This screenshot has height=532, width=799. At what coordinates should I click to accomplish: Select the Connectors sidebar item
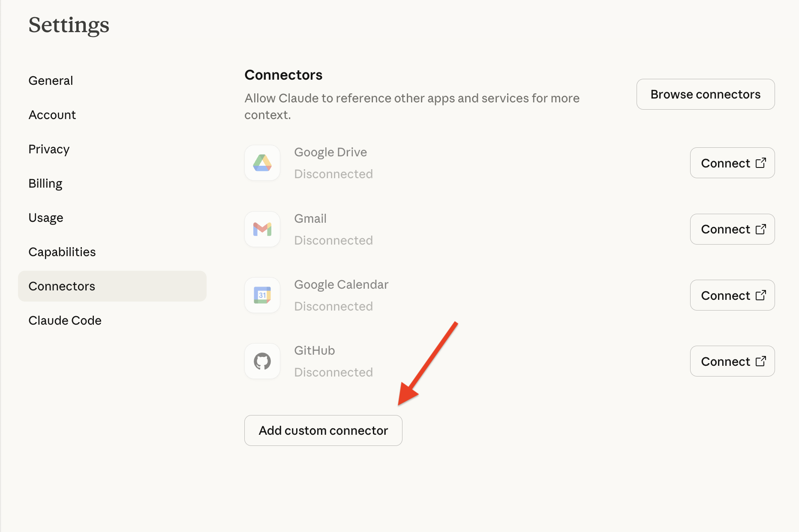tap(112, 286)
